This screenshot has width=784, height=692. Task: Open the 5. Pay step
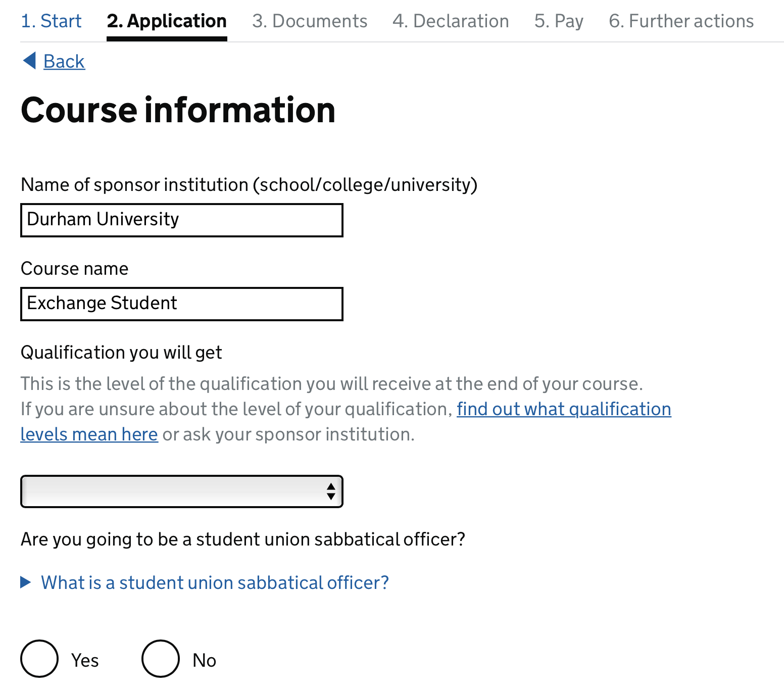point(559,21)
